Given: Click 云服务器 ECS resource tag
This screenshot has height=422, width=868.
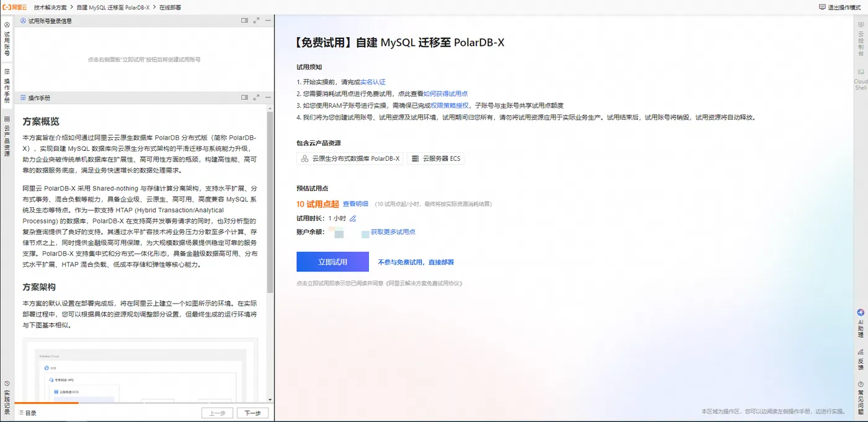Looking at the screenshot, I should click(435, 159).
